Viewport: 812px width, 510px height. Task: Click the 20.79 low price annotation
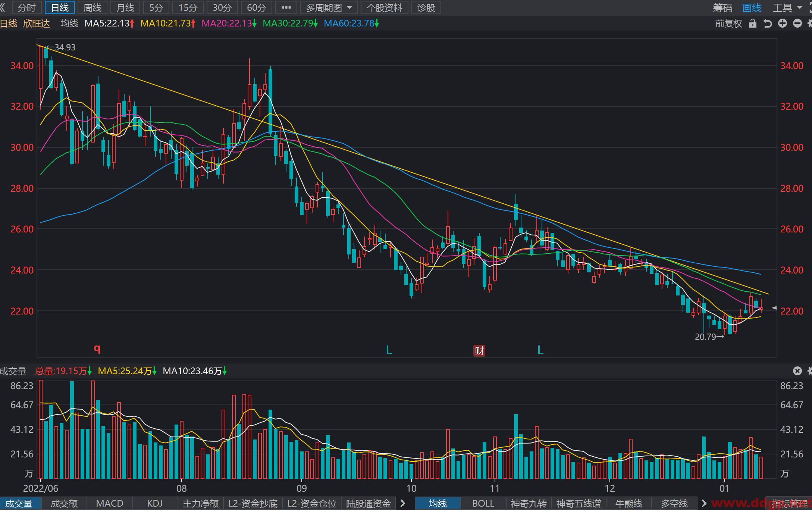pyautogui.click(x=709, y=337)
